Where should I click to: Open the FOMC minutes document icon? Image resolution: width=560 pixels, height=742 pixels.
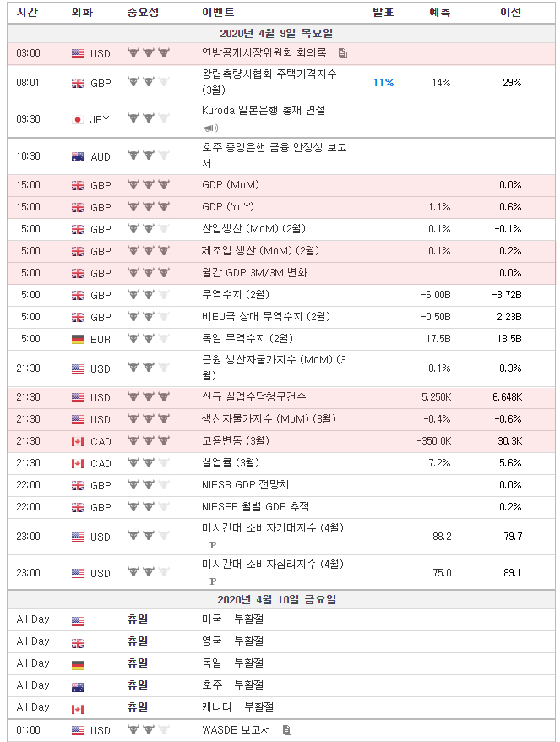pyautogui.click(x=343, y=53)
